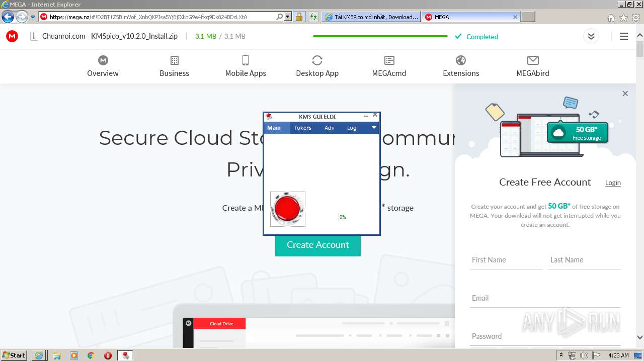
Task: Click the IE Favorites star icon
Action: click(x=623, y=18)
